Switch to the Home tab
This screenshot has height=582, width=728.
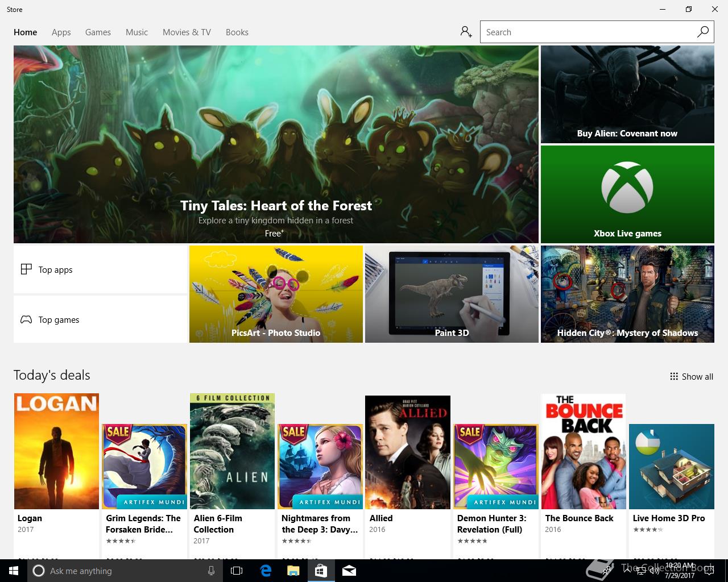point(26,32)
